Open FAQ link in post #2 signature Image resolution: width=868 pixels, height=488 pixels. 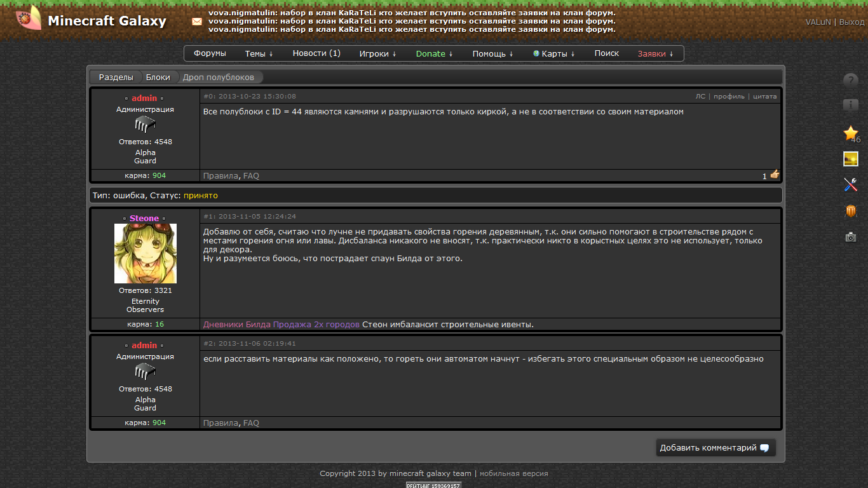251,423
